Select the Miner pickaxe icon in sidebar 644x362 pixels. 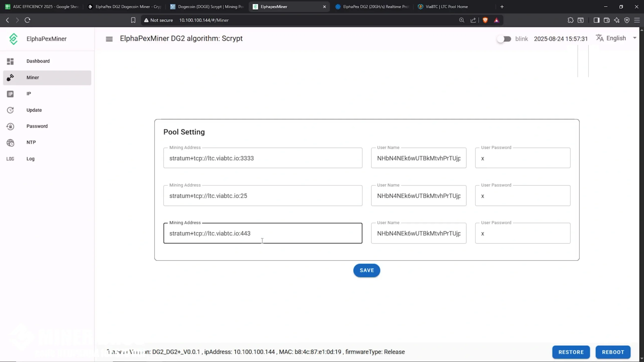click(10, 77)
